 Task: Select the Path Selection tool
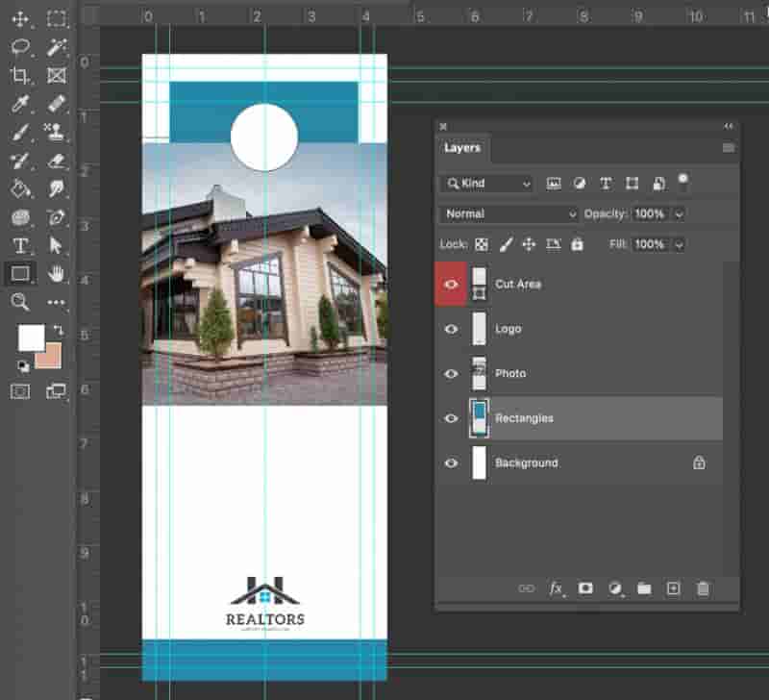pos(57,245)
